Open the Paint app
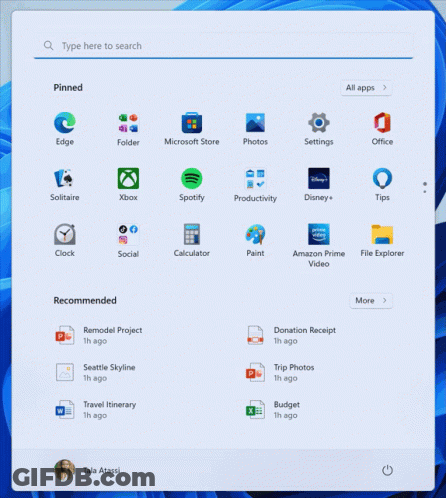Viewport: 446px width, 498px height. tap(255, 240)
